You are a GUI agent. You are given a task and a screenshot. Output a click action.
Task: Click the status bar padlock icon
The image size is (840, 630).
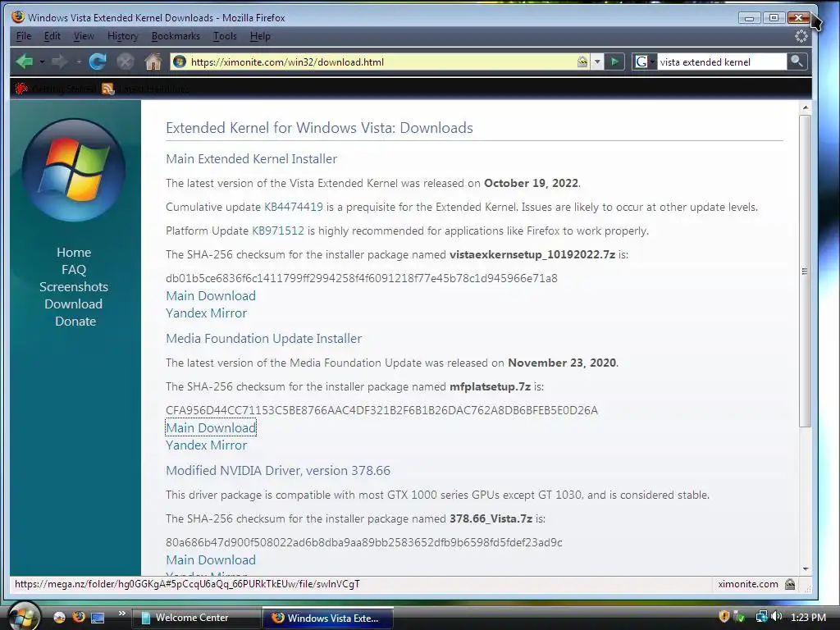click(x=790, y=584)
